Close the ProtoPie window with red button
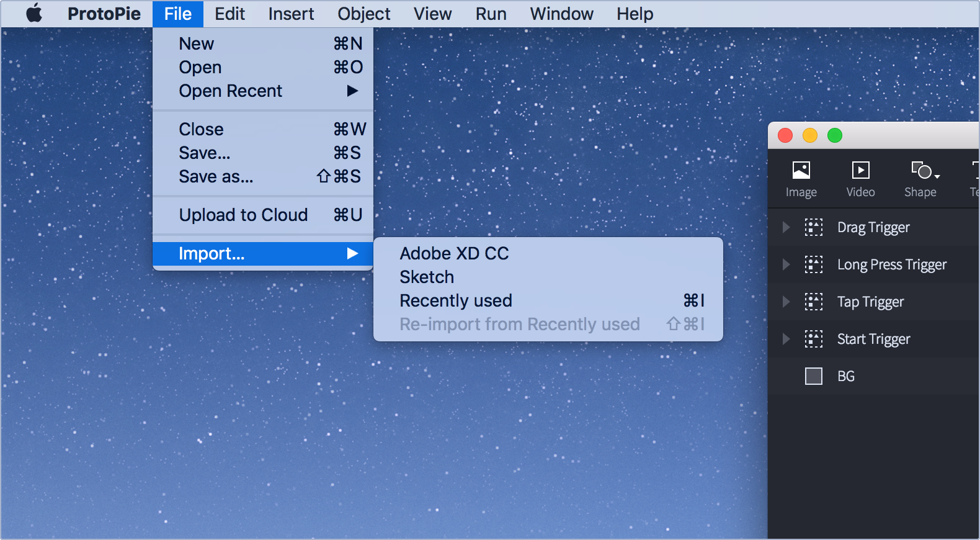Viewport: 980px width, 540px height. [x=785, y=135]
